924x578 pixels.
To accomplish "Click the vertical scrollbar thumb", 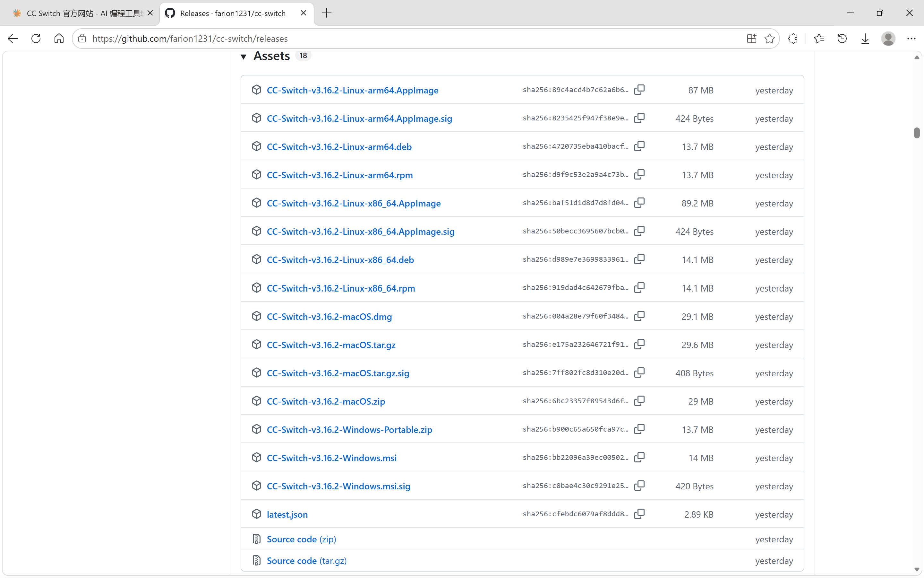I will click(x=917, y=133).
